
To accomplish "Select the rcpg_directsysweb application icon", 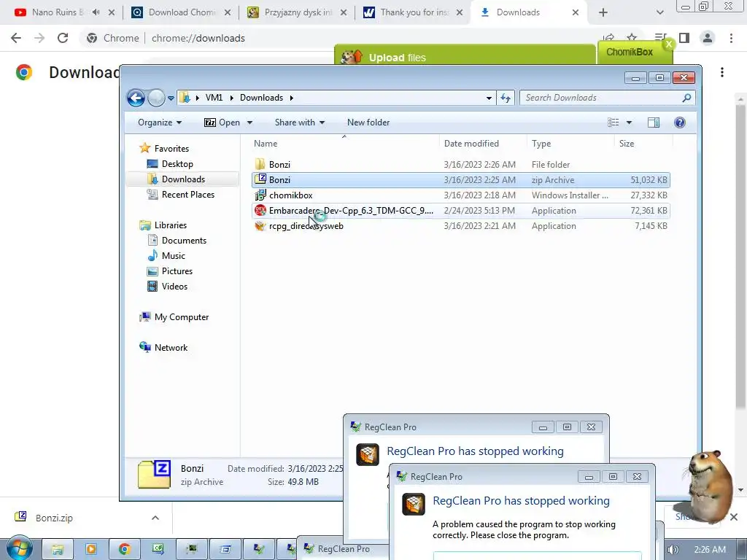I will [x=260, y=226].
